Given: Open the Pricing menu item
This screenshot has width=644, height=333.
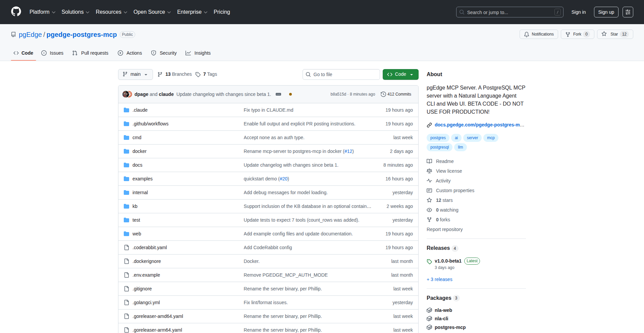Looking at the screenshot, I should point(222,12).
